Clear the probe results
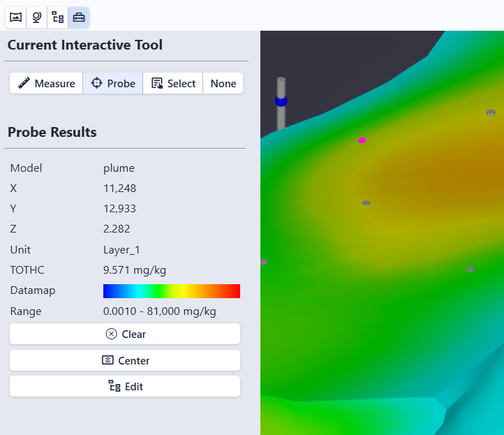Screen dimensions: 504x435 [x=125, y=334]
